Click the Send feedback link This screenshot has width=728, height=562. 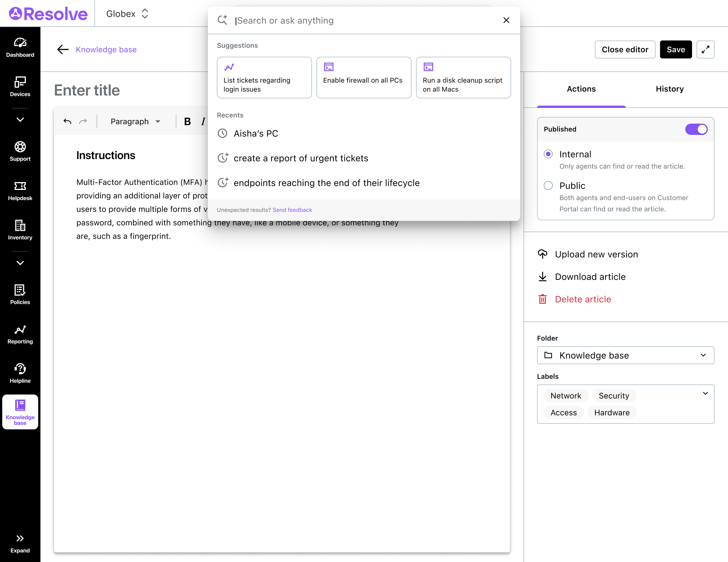click(x=292, y=210)
